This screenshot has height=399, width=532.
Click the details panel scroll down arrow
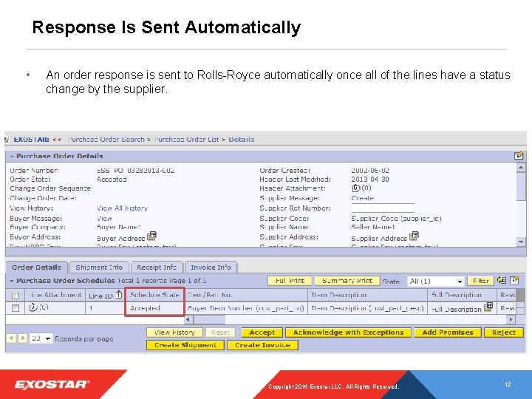[x=521, y=242]
